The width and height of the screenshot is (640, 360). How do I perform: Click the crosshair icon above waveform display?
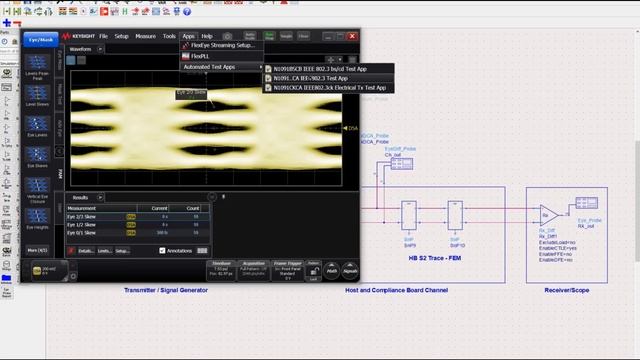331,60
